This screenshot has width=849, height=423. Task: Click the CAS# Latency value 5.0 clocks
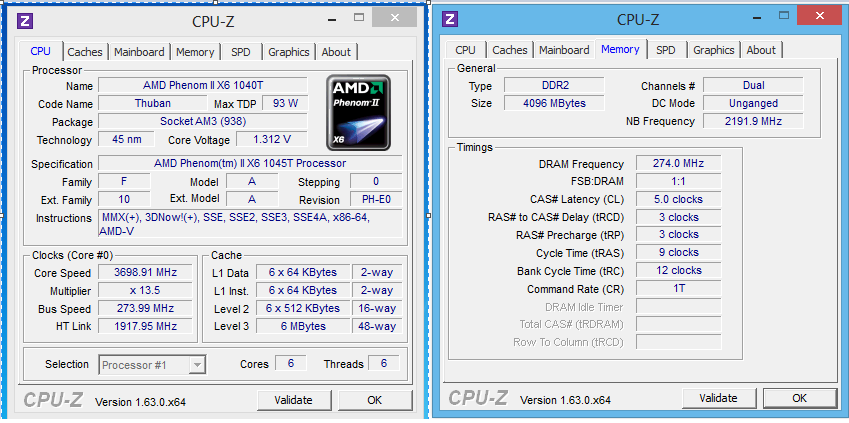679,199
